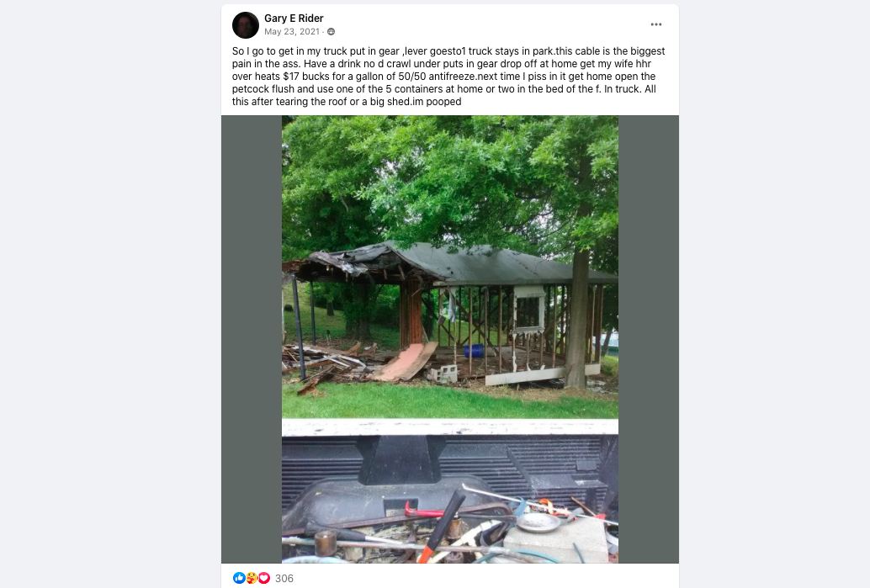Click the post text beginning 'So I go'
This screenshot has width=870, height=588.
tap(448, 76)
